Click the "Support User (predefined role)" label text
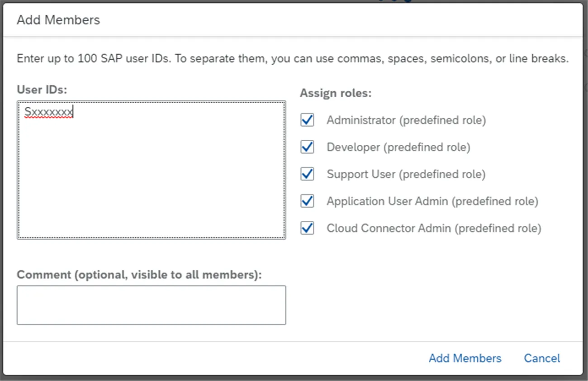 coord(406,174)
